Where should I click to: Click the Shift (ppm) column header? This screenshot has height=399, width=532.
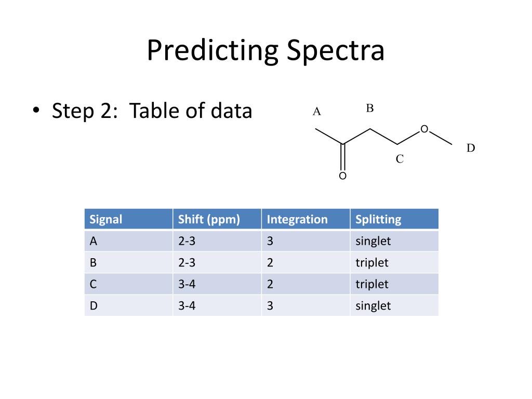tap(217, 219)
